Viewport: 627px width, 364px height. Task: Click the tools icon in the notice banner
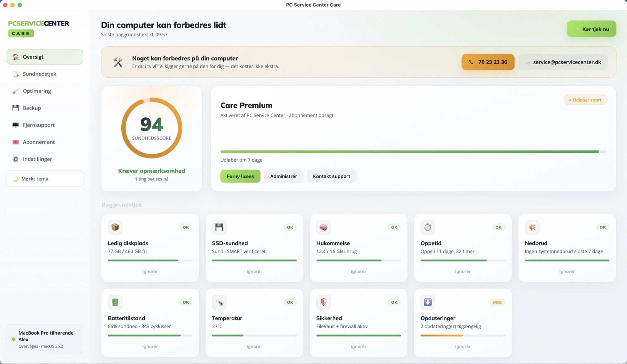coord(118,62)
